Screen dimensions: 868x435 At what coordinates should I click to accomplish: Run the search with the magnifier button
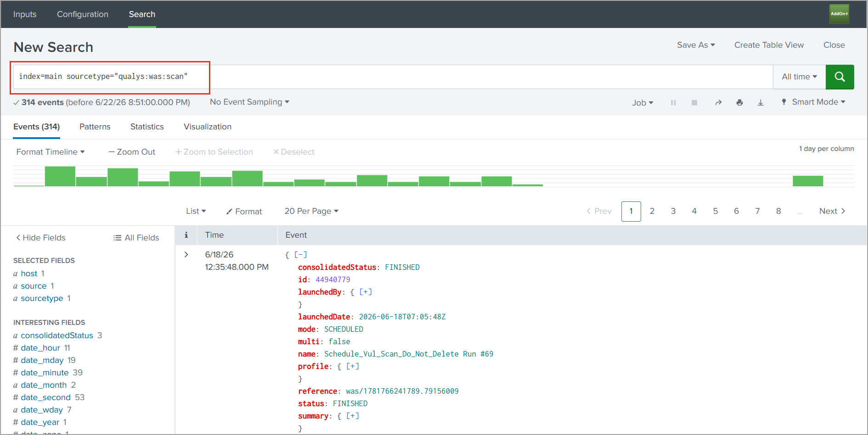[840, 77]
